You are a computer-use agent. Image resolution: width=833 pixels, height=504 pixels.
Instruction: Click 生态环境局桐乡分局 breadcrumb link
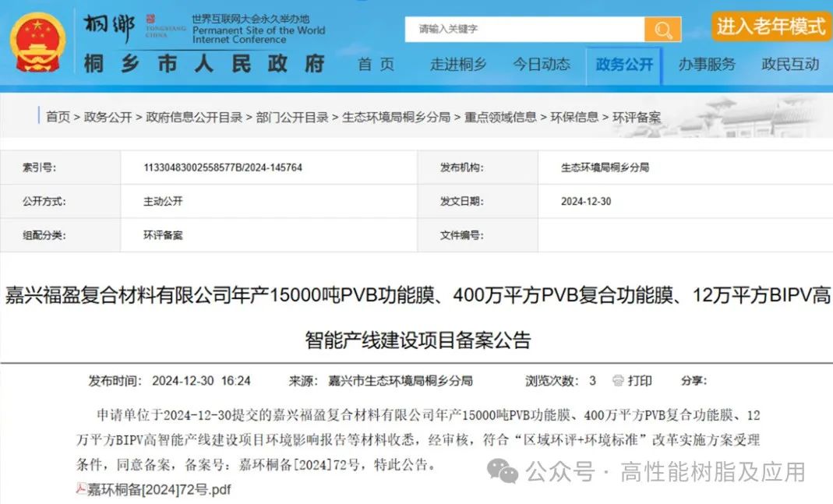(397, 117)
